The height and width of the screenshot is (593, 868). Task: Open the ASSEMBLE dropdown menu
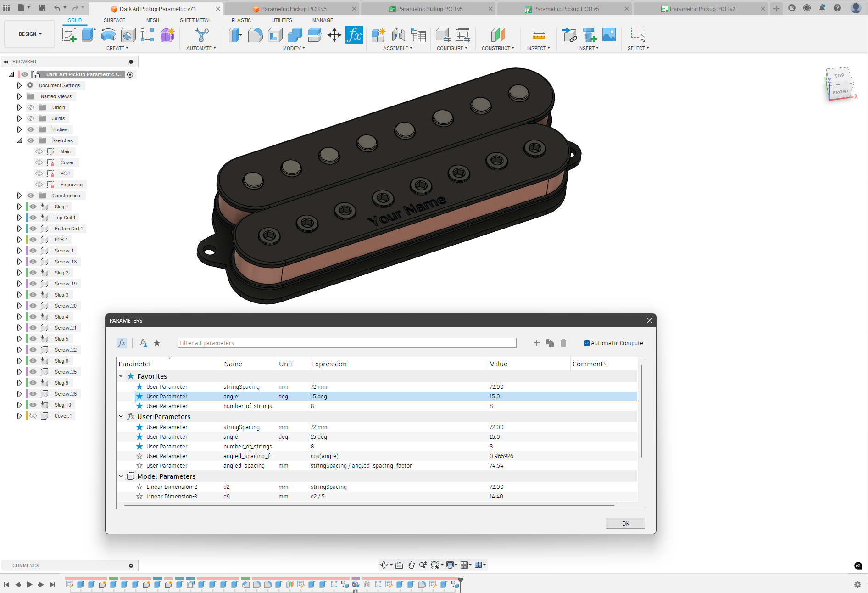click(397, 48)
